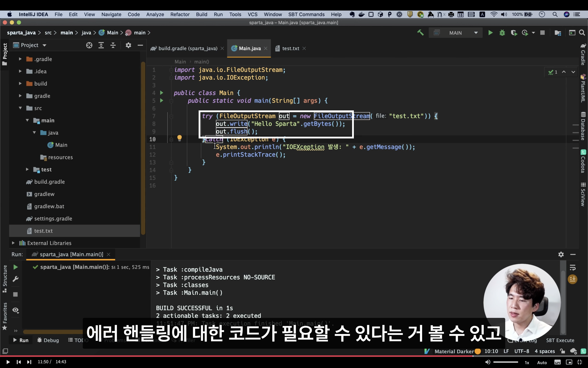Screen dimensions: 588x368
Task: Open the Gradle tool window
Action: pyautogui.click(x=583, y=54)
